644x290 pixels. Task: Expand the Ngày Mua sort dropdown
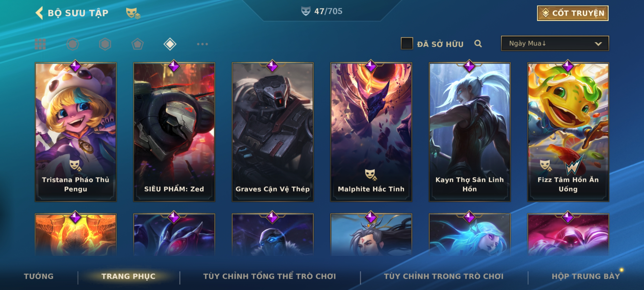(x=555, y=44)
